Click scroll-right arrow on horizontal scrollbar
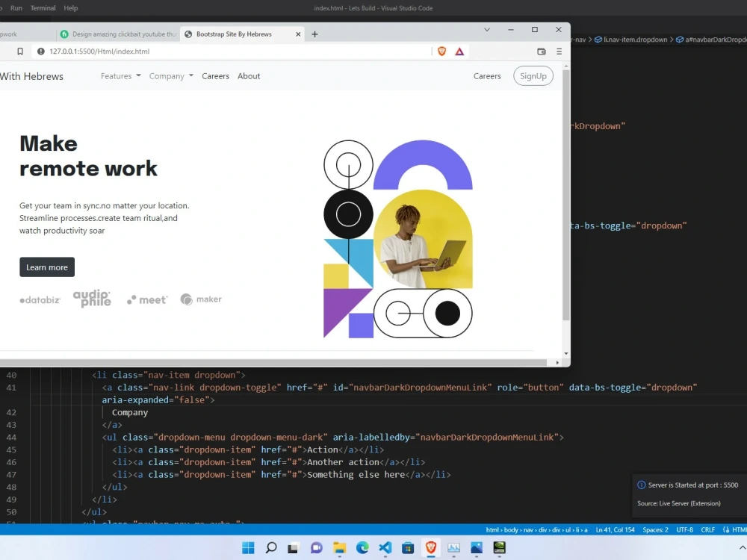 557,363
